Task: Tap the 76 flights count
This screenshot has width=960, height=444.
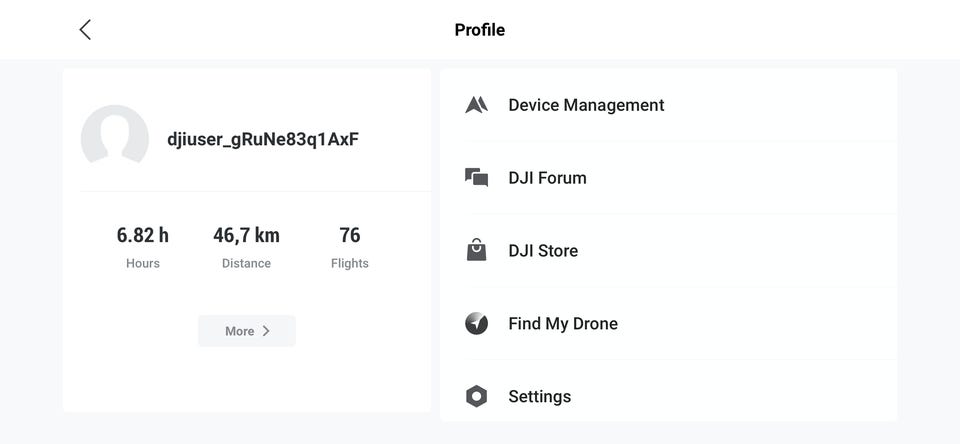Action: (x=350, y=235)
